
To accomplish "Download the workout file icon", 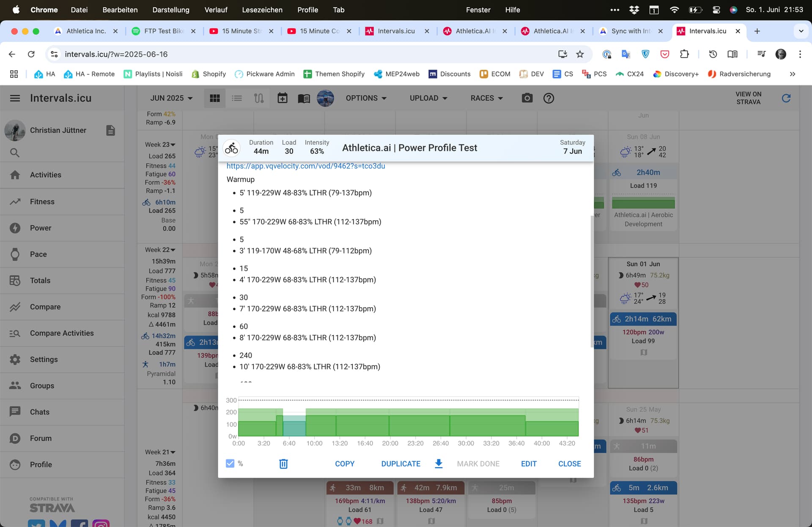I will pos(439,464).
